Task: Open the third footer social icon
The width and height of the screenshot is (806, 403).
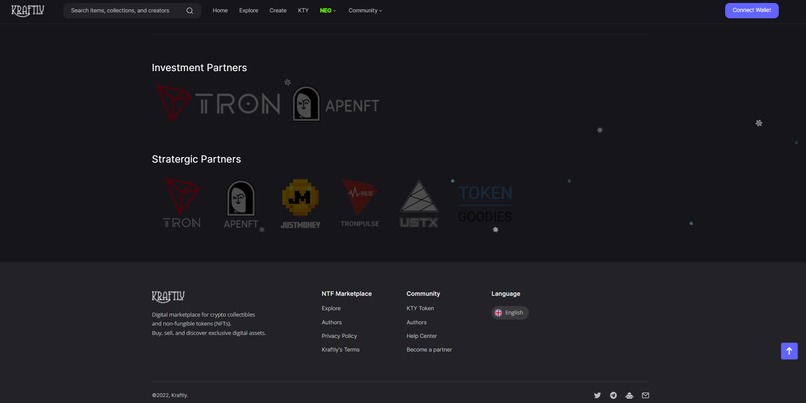Action: coord(630,395)
